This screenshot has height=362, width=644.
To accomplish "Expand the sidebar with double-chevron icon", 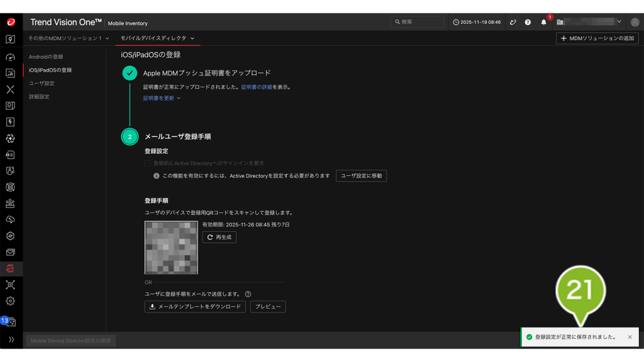I will pos(11,340).
